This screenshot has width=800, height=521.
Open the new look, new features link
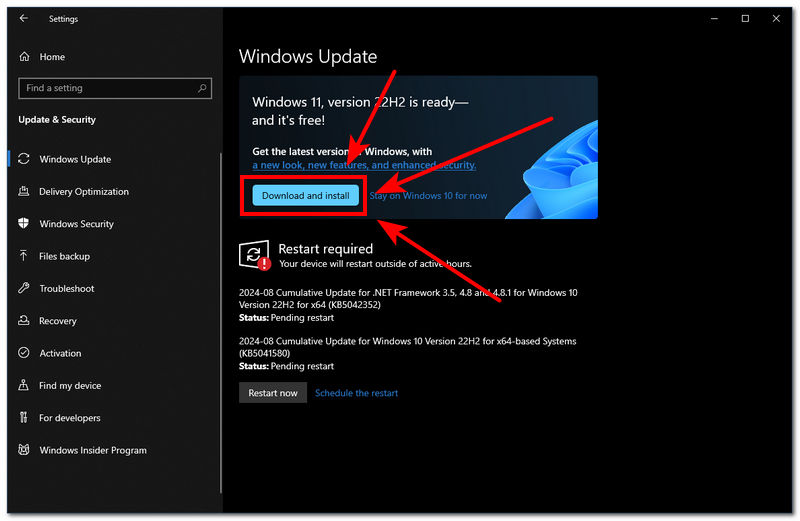[x=364, y=165]
